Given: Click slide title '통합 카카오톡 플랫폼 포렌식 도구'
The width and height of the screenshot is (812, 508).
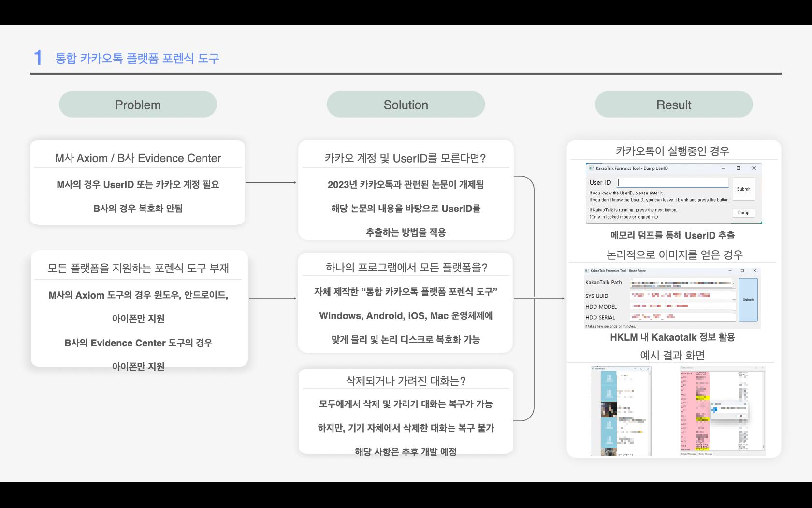Looking at the screenshot, I should click(137, 58).
